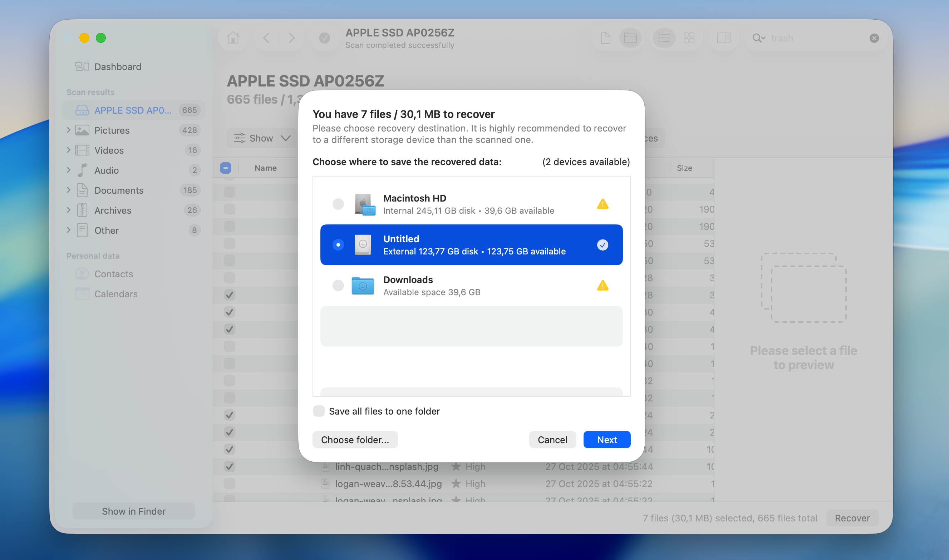
Task: Click the Videos filmstrip icon
Action: click(82, 150)
